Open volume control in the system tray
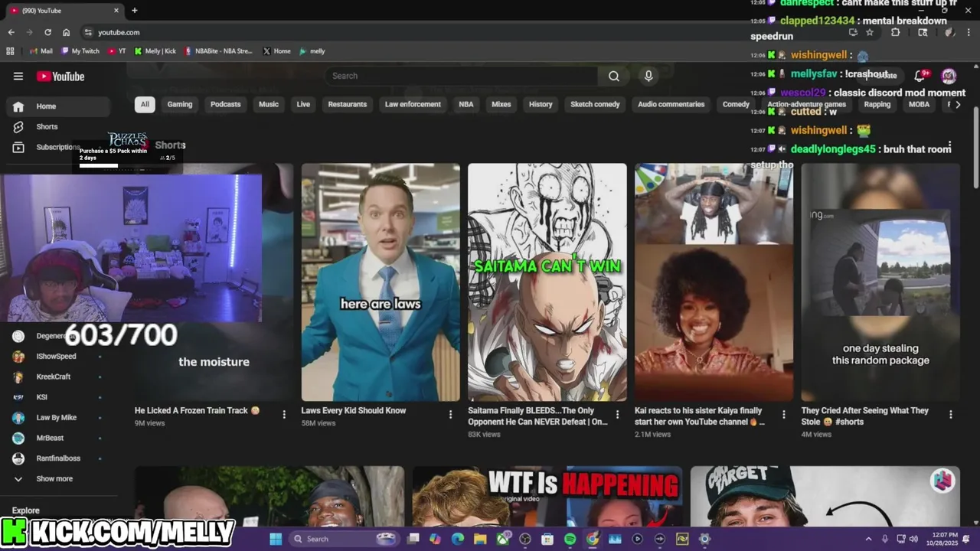980x551 pixels. (x=913, y=539)
